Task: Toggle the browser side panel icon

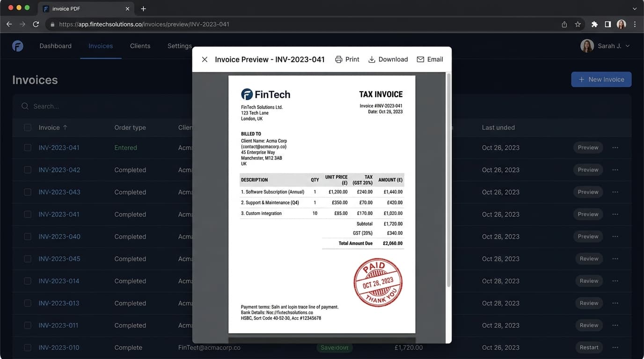Action: tap(607, 24)
